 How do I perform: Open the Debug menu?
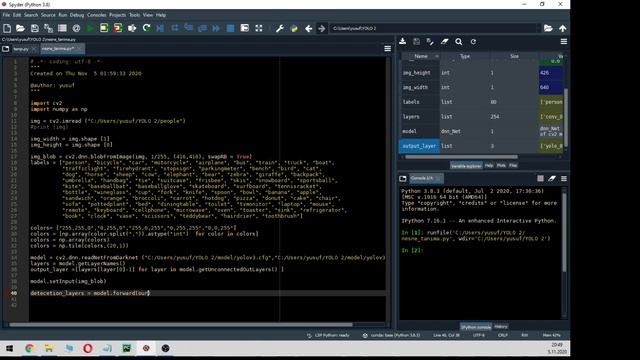pyautogui.click(x=77, y=15)
